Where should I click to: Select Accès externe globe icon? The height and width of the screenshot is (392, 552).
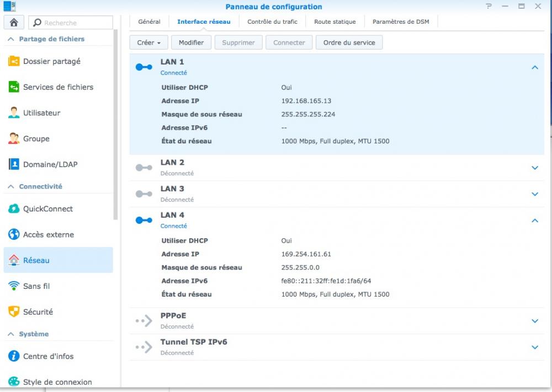(14, 235)
